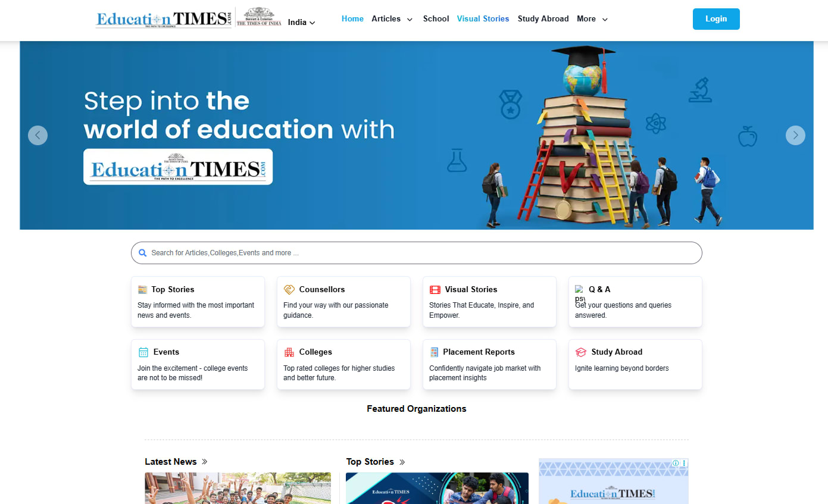Click the Latest News section heading
Viewport: 828px width, 504px height.
pyautogui.click(x=171, y=462)
